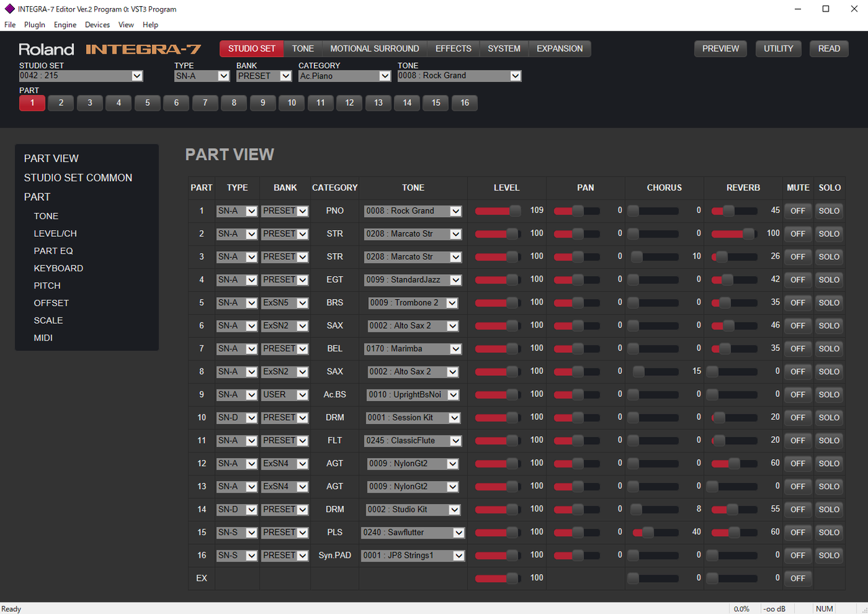Expand the type dropdown on part 10 set to SN-D
This screenshot has height=614, width=868.
237,417
